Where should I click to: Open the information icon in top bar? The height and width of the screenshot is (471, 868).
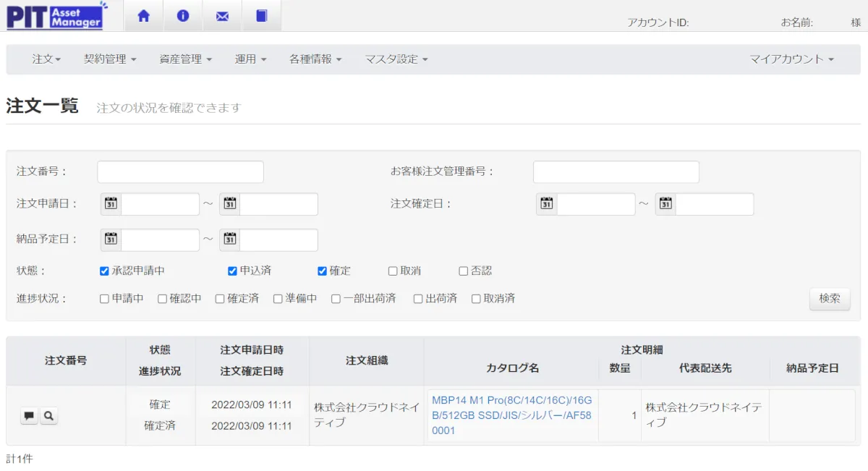183,16
